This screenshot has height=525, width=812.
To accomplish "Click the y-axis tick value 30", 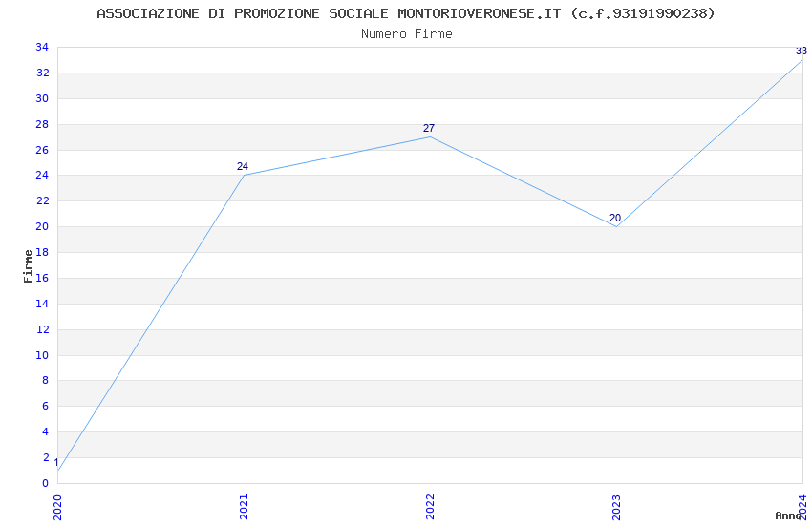I will click(x=42, y=98).
